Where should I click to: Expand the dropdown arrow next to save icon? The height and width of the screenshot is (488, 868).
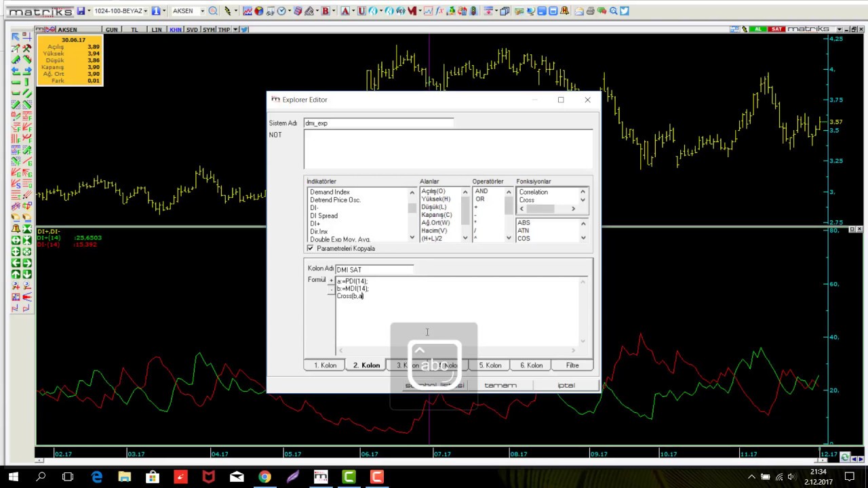pyautogui.click(x=88, y=11)
